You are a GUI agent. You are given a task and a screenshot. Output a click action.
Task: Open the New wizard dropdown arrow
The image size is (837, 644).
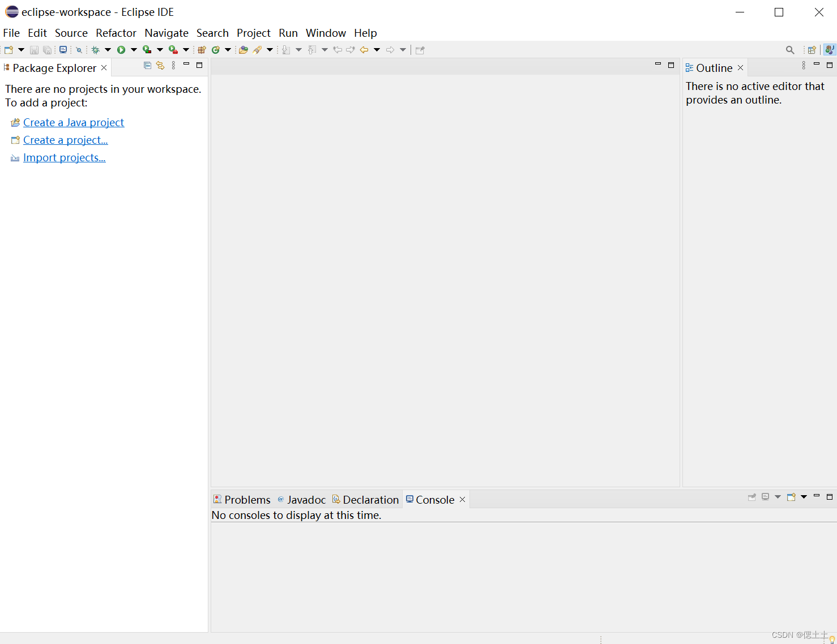coord(21,50)
